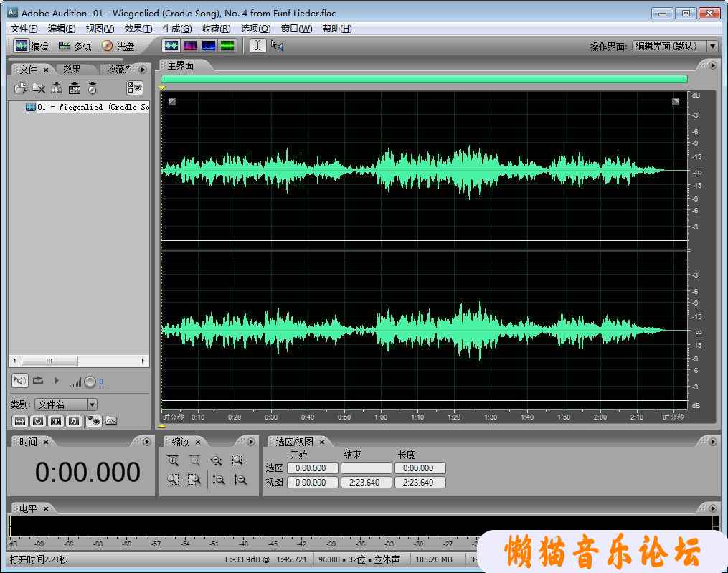The width and height of the screenshot is (728, 573).
Task: Click the green horizontal zoom bar
Action: coord(424,79)
